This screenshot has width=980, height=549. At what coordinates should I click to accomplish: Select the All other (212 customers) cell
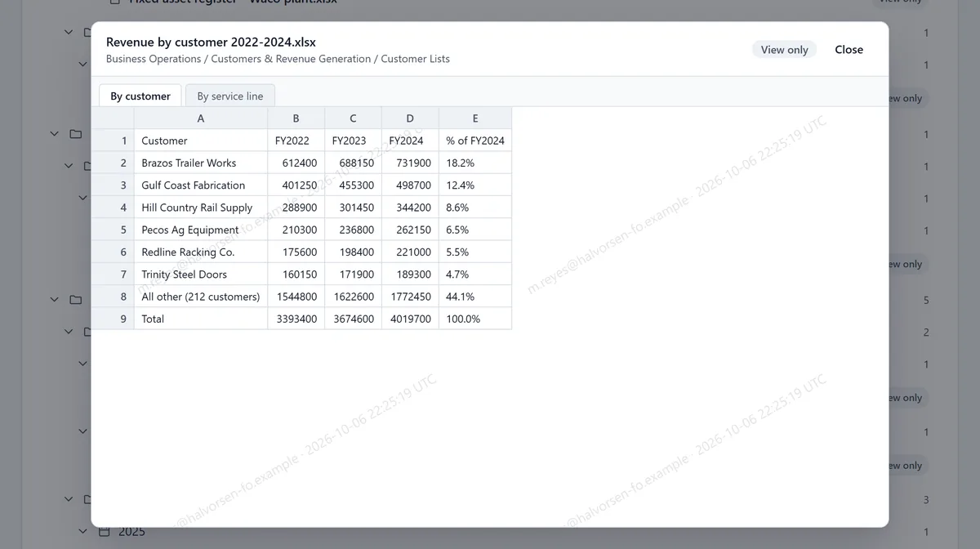click(x=201, y=297)
